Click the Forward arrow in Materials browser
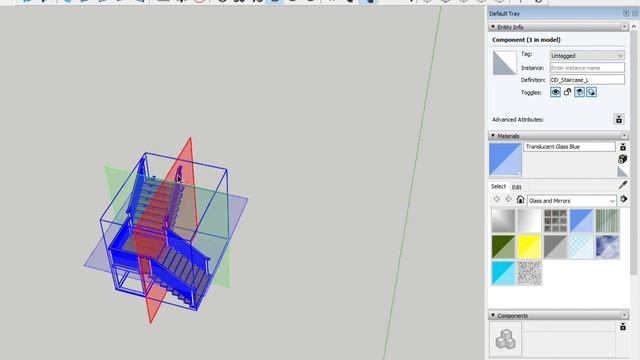Screen dimensions: 640x360 (x=509, y=199)
